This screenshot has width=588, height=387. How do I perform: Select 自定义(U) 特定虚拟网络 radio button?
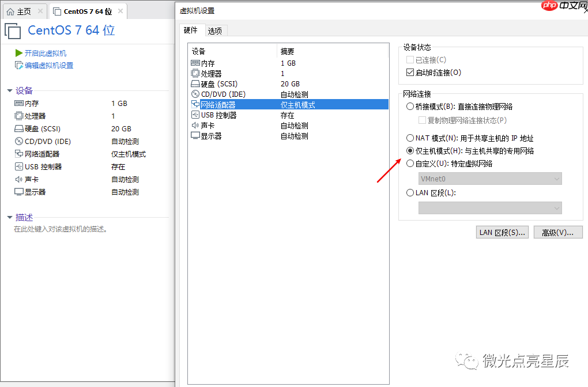410,164
